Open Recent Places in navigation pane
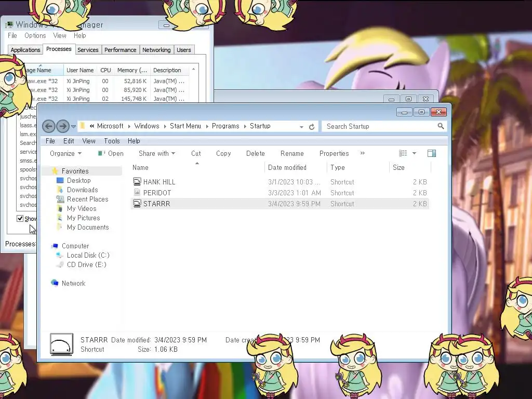The height and width of the screenshot is (399, 532). pos(87,199)
